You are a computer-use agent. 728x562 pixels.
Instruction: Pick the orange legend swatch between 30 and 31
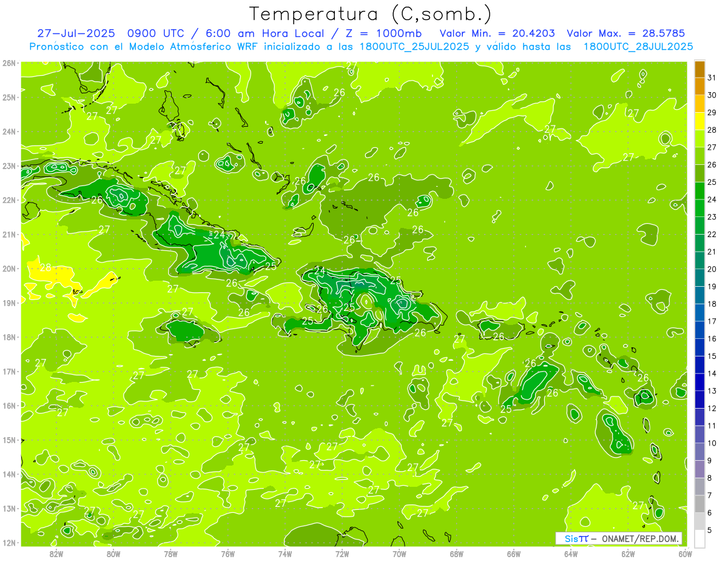pyautogui.click(x=699, y=86)
